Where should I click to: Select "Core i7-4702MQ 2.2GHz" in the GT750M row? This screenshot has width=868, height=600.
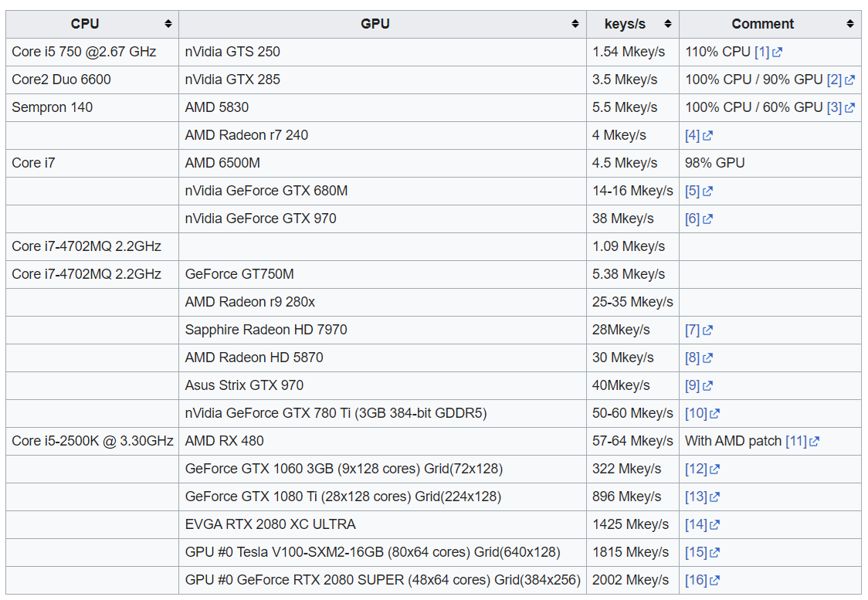click(93, 275)
